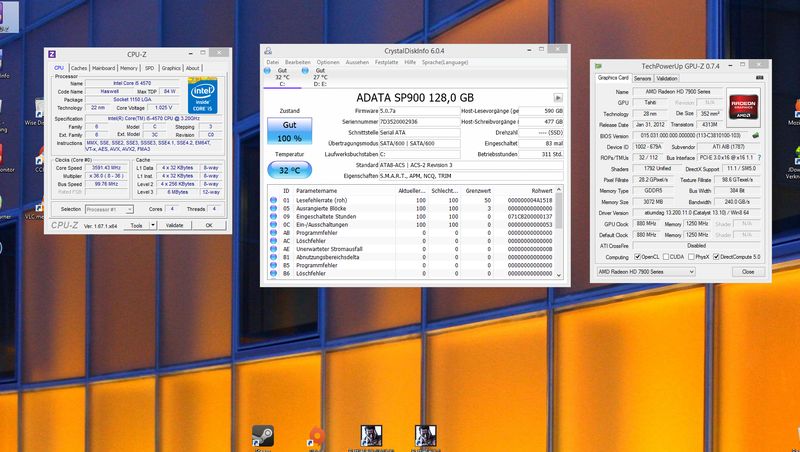Image resolution: width=800 pixels, height=452 pixels.
Task: Click the CrystalDiskInfo title bar icon
Action: click(268, 51)
